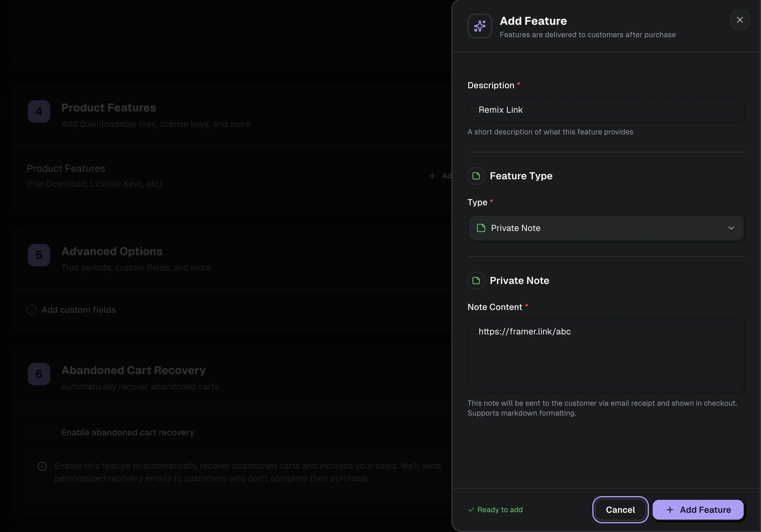
Task: Click the Advanced Options section heading
Action: [x=112, y=251]
